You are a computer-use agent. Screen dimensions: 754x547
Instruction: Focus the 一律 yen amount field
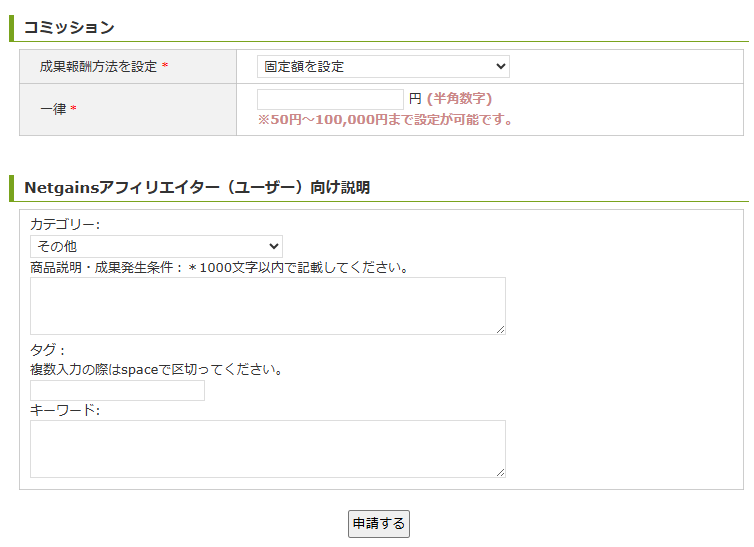[330, 99]
